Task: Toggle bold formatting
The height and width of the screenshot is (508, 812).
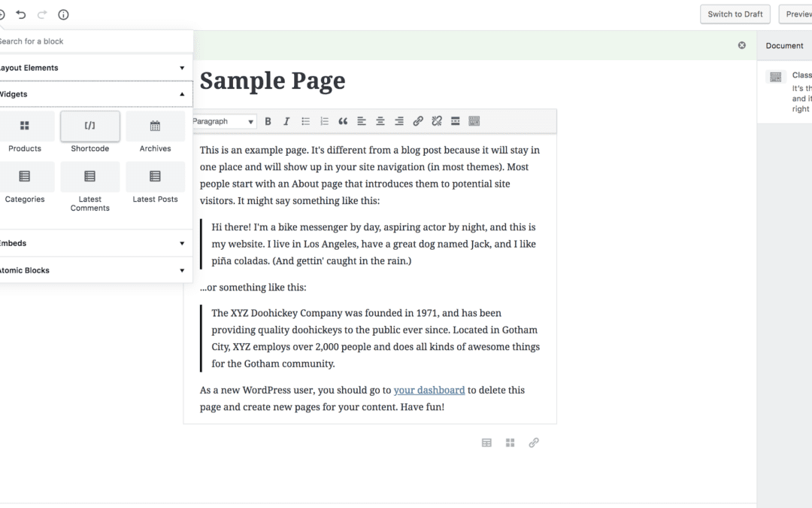Action: pos(268,120)
